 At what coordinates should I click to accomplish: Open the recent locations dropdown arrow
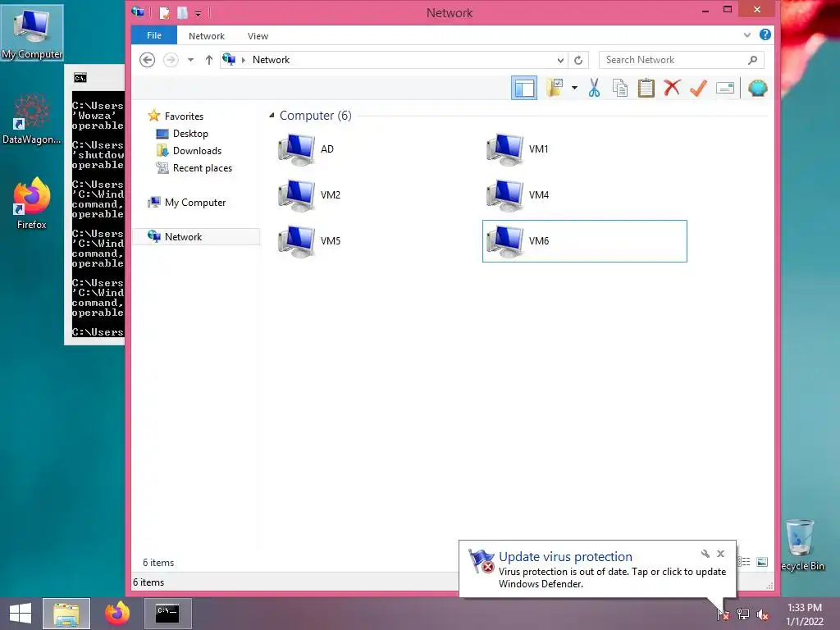pos(190,60)
